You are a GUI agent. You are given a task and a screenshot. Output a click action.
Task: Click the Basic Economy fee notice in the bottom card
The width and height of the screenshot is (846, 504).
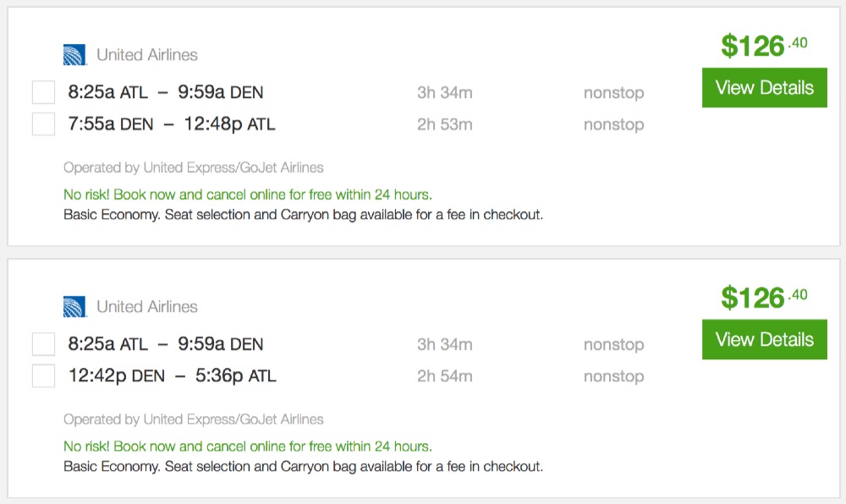[x=303, y=466]
